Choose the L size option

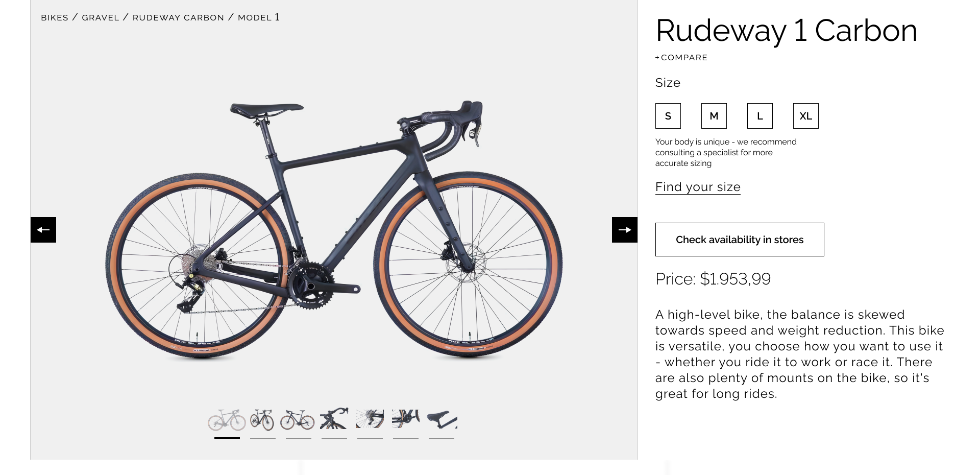[759, 116]
